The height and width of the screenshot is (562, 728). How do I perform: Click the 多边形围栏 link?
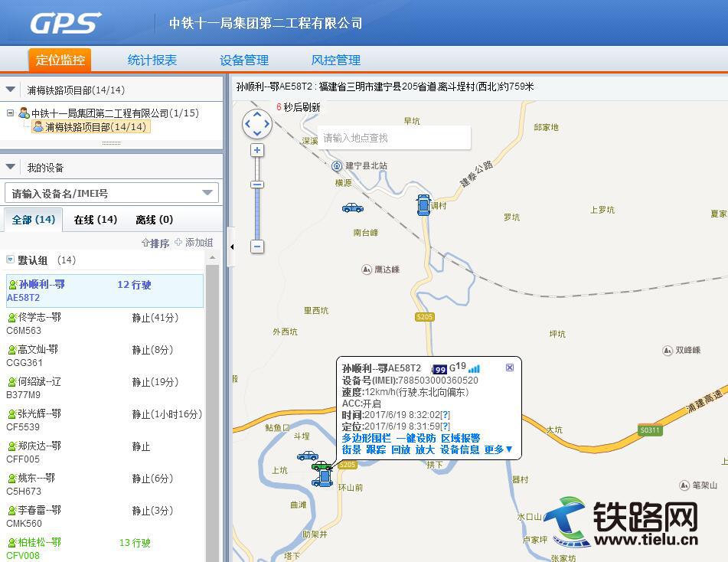click(367, 439)
